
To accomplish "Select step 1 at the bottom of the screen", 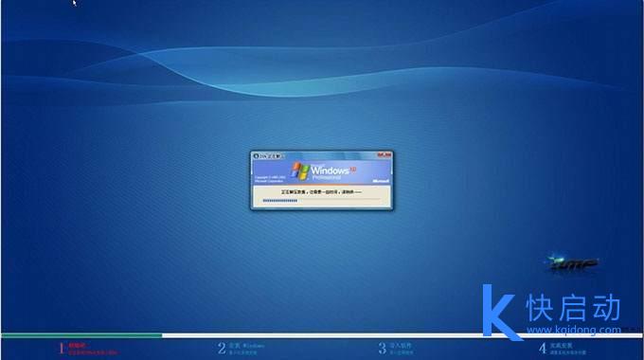I will pyautogui.click(x=88, y=349).
